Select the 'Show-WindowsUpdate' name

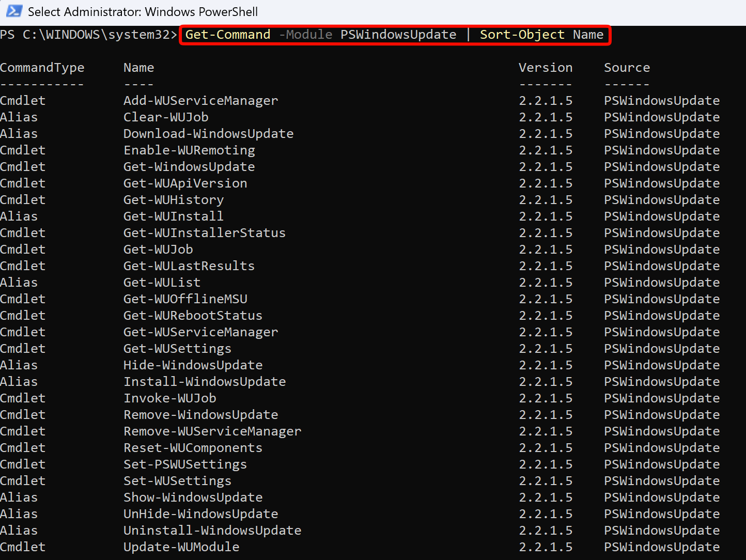[x=193, y=497]
